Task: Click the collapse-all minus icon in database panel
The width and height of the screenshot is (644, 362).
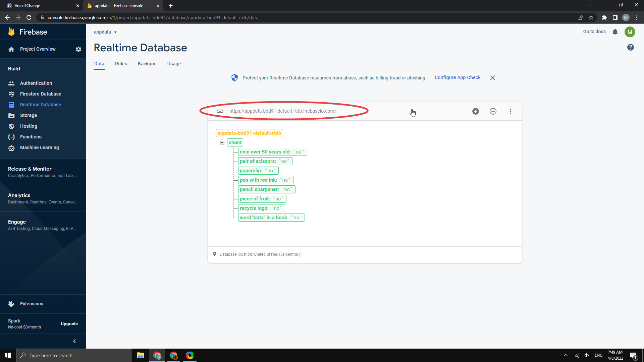Action: [493, 111]
